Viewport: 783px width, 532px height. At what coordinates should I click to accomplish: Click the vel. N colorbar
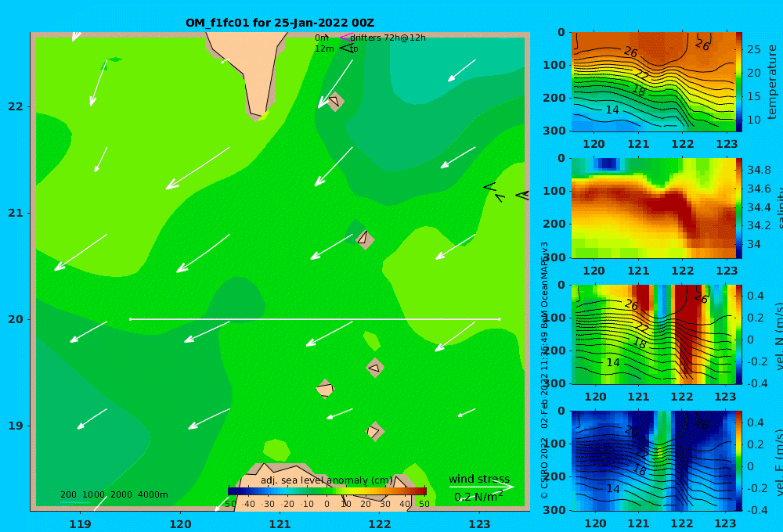[x=739, y=334]
